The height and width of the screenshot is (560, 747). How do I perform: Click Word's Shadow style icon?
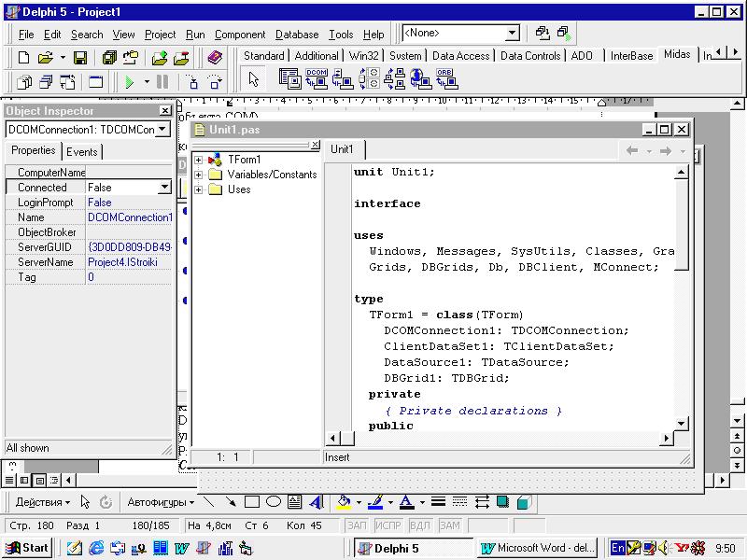[502, 502]
